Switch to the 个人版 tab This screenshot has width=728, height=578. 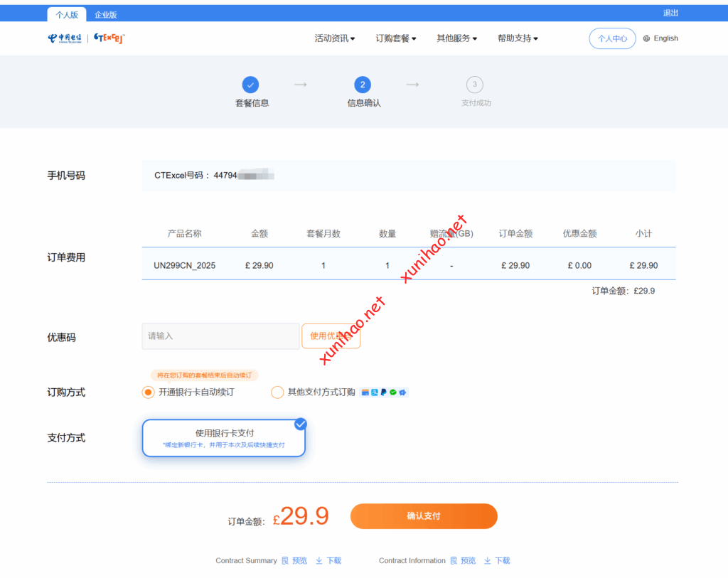click(x=67, y=14)
